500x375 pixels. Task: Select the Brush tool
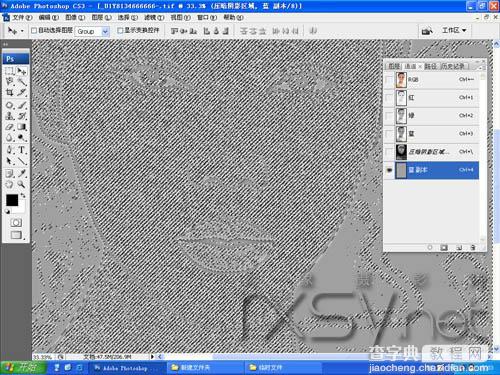(22, 105)
